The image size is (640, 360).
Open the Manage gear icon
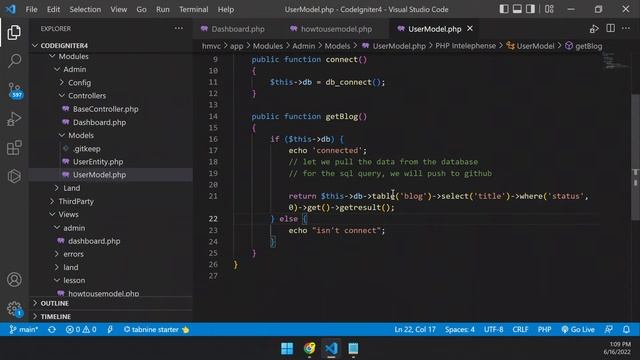click(15, 309)
